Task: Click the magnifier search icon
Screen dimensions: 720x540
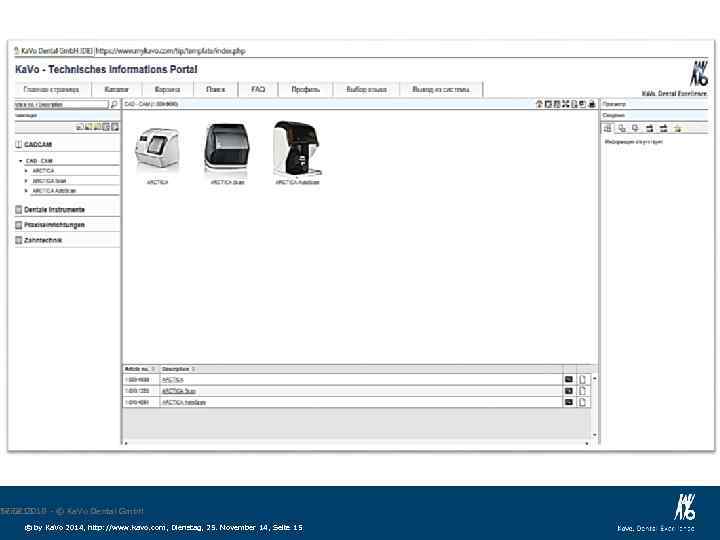Action: 114,105
